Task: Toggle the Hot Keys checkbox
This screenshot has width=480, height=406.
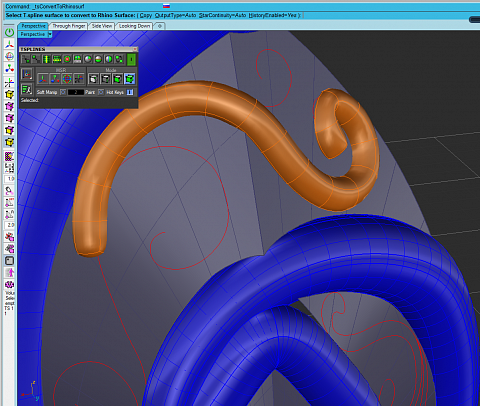Action: coord(130,92)
